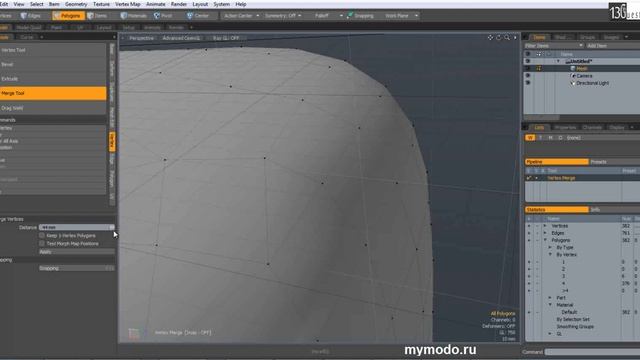This screenshot has width=640, height=360.
Task: Activate Polygons selection mode
Action: point(68,16)
